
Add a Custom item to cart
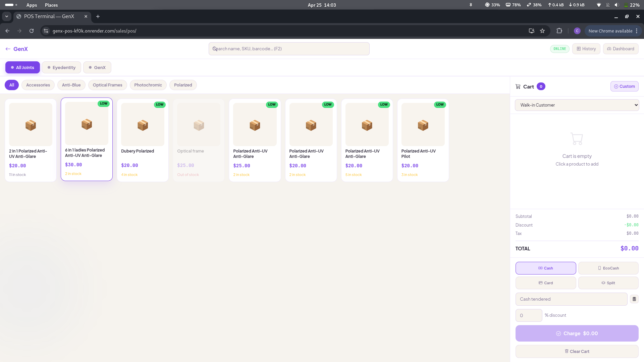pyautogui.click(x=624, y=86)
